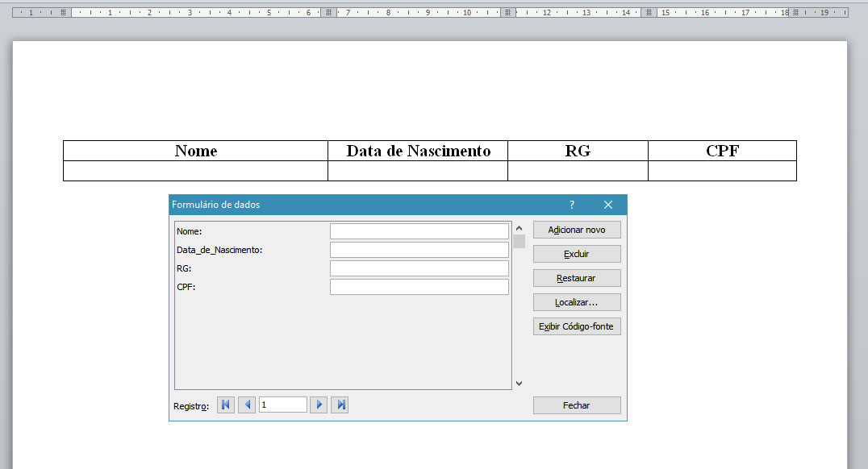Screen dimensions: 868x469
Task: Click Exibir Código-fonte button
Action: pos(577,326)
